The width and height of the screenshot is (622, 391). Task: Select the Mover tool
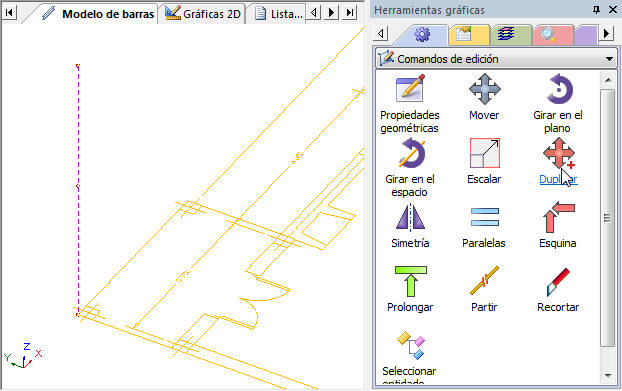(484, 98)
